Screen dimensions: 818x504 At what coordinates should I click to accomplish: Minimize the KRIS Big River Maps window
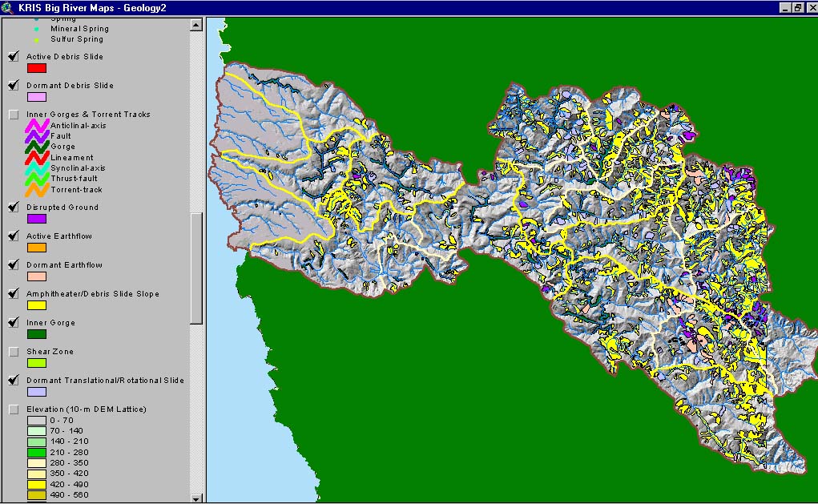[786, 8]
